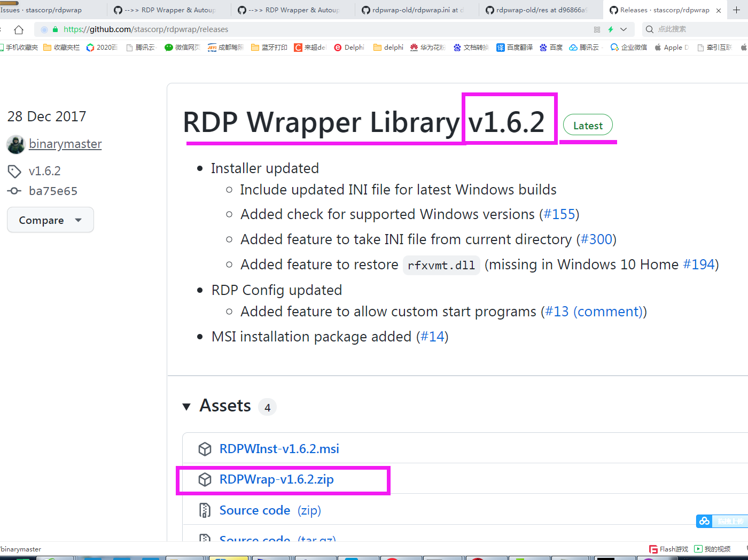Viewport: 748px width, 560px height.
Task: Click the tag icon next to v1.6.2
Action: 14,172
